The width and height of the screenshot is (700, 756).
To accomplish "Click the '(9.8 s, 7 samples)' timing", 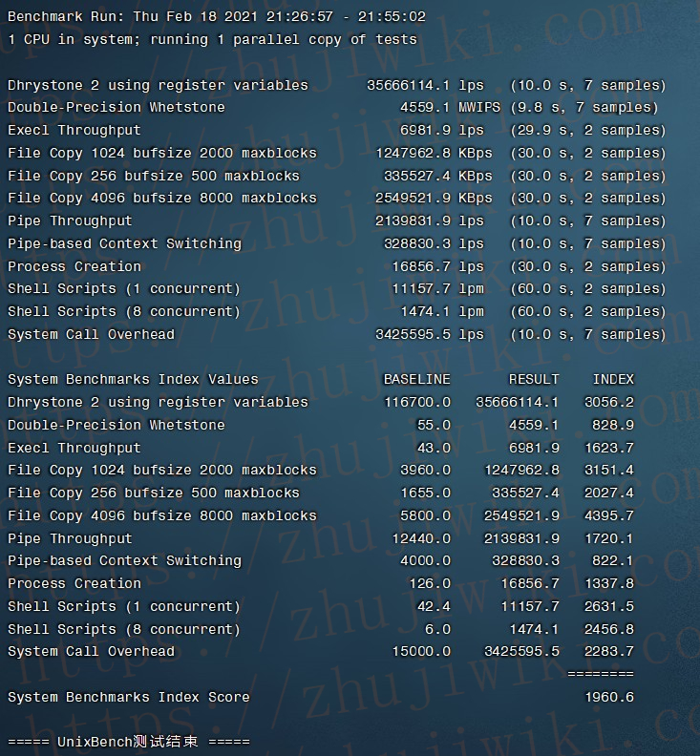I will pos(584,107).
